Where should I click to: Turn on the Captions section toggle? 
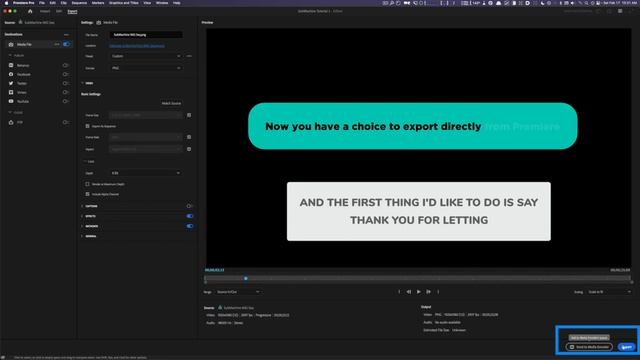(x=189, y=206)
